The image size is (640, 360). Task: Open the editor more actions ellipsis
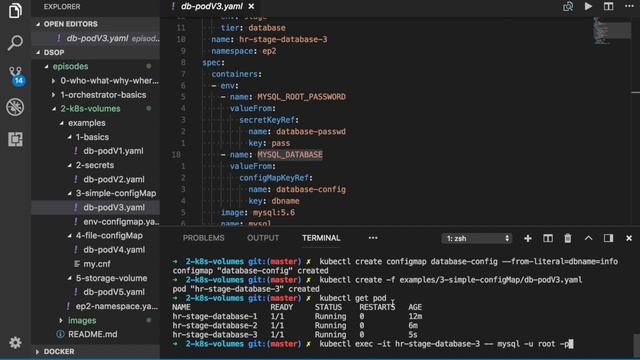[629, 6]
